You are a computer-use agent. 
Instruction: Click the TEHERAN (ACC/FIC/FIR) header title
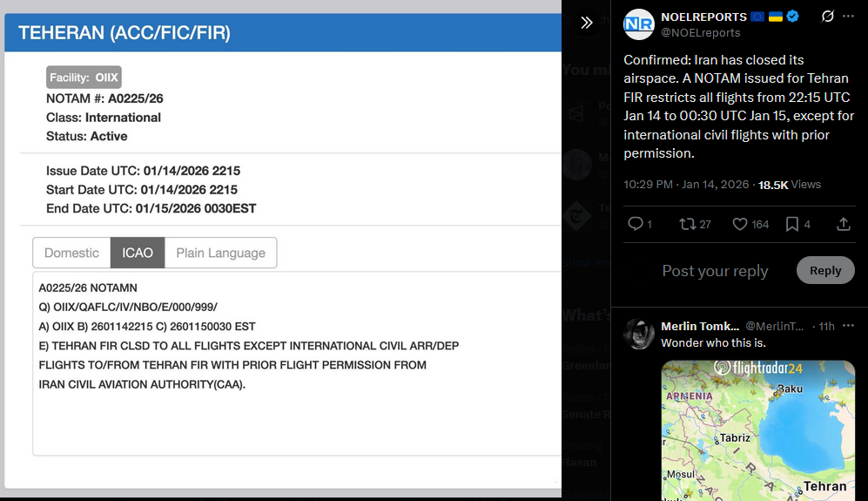point(124,33)
